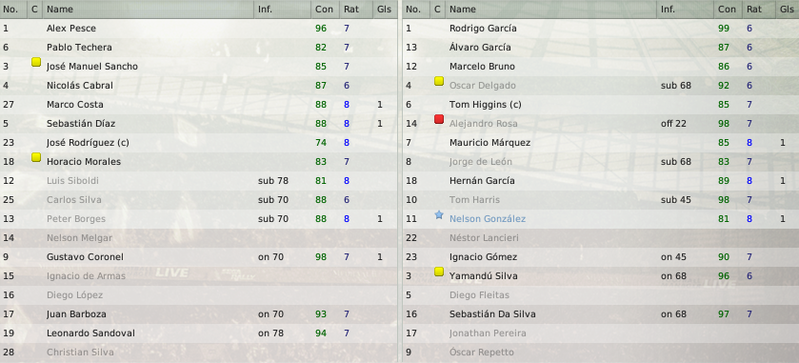Click José Manuel Sancho's yellow card icon
Viewport: 799px width, 363px height.
point(36,62)
